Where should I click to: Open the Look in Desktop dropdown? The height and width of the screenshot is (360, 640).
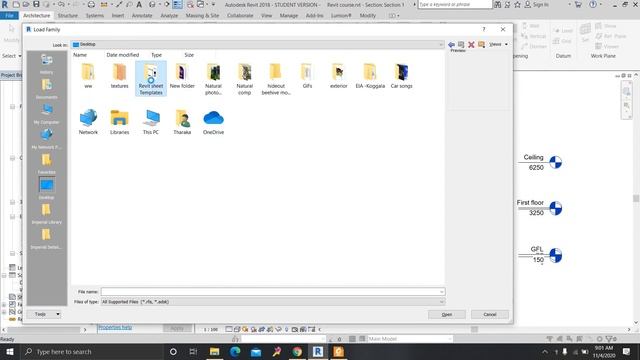click(258, 44)
